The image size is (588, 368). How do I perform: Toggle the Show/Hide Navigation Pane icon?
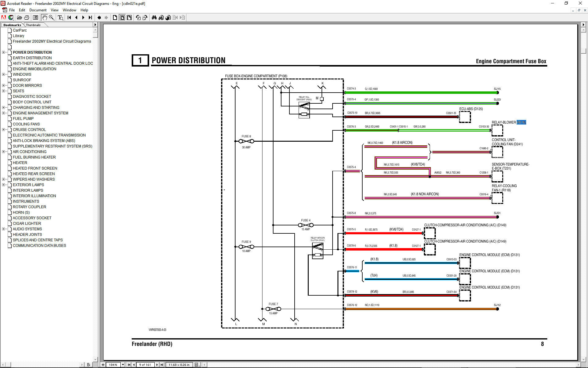point(36,17)
